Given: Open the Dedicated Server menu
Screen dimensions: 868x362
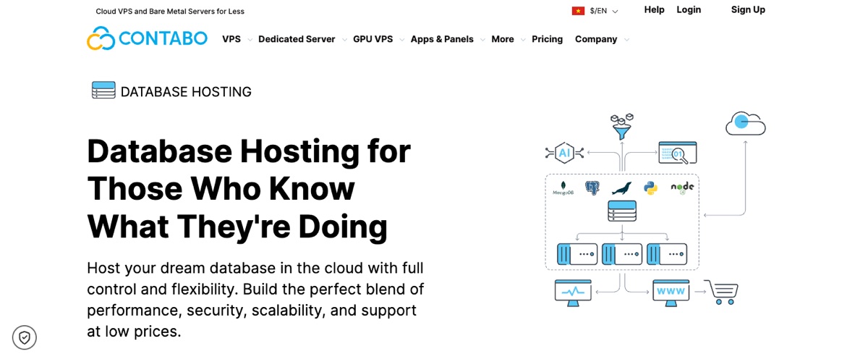Looking at the screenshot, I should pyautogui.click(x=297, y=39).
